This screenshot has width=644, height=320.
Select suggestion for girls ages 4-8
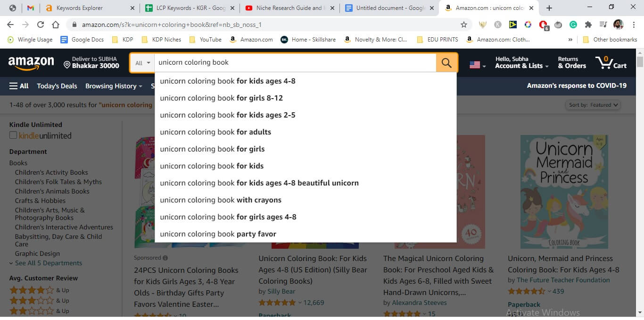pyautogui.click(x=305, y=217)
